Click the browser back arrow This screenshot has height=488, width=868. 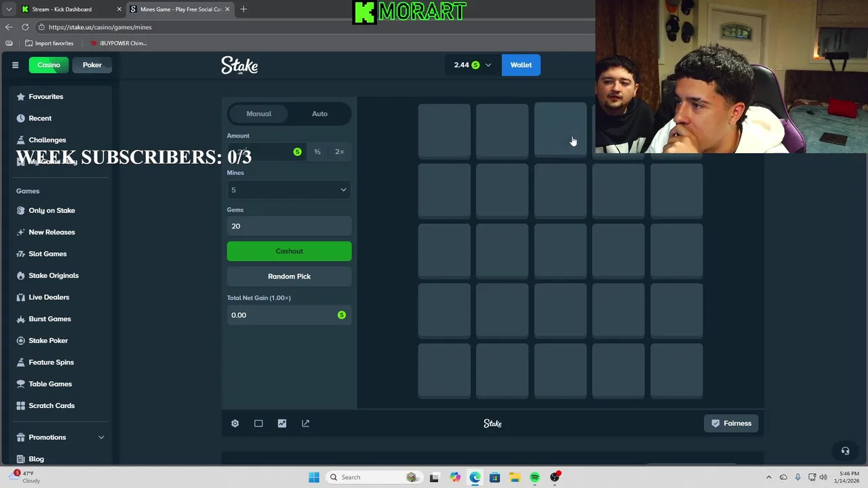(8, 27)
